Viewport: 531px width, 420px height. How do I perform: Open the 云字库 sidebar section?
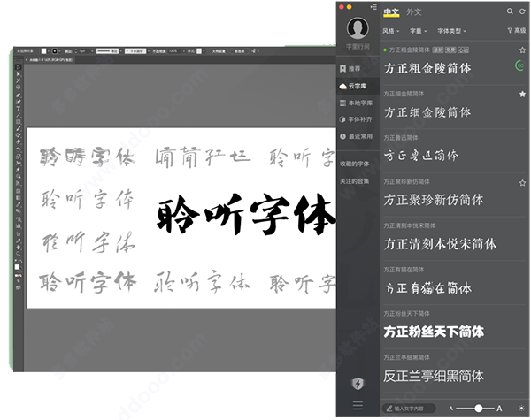coord(358,86)
